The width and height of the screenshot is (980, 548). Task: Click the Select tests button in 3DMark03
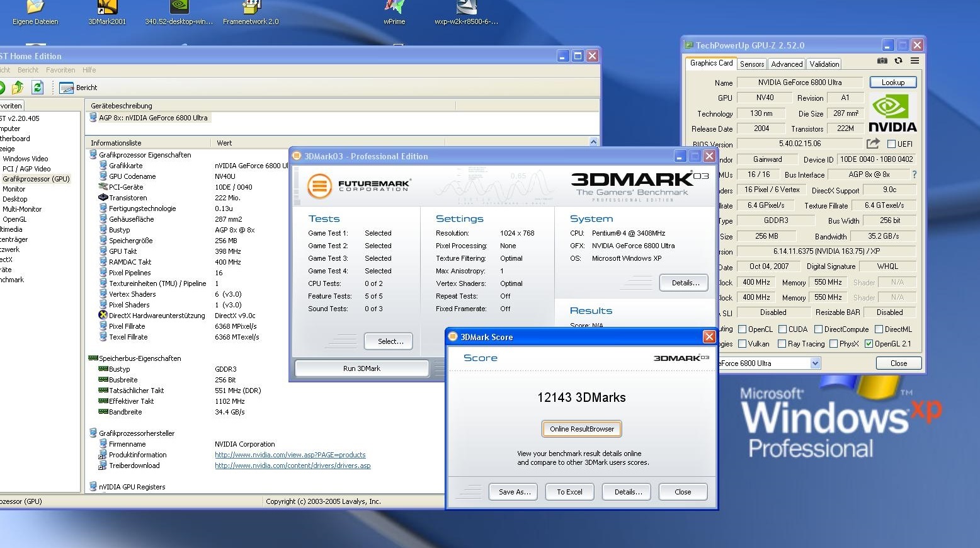click(x=389, y=341)
